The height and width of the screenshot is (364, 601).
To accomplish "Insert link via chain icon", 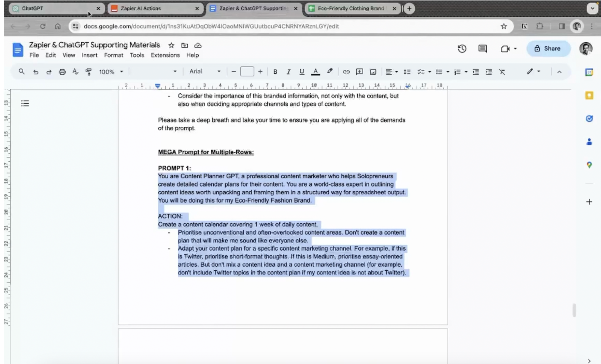I will click(346, 72).
